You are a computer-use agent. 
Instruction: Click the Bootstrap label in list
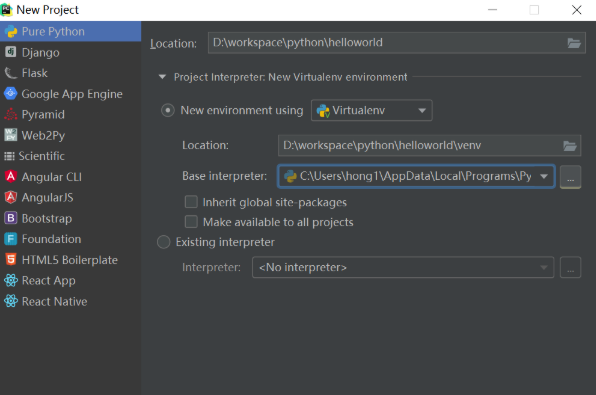coord(47,219)
